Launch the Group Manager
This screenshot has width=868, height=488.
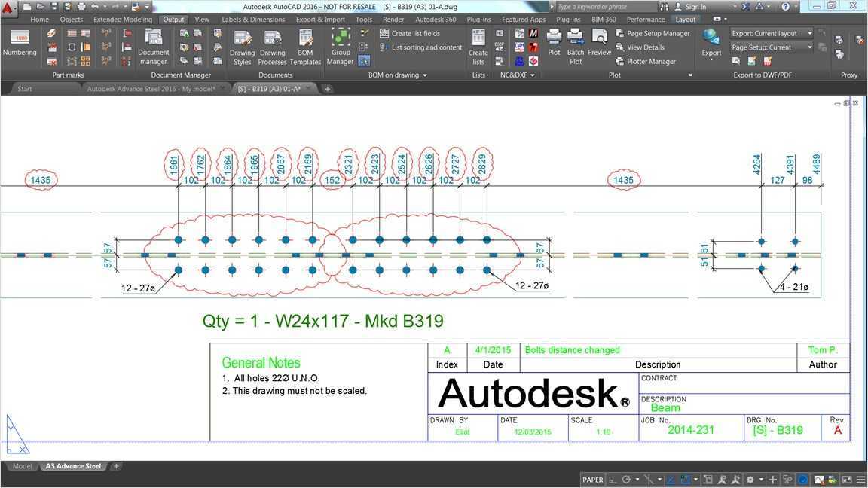click(x=340, y=47)
